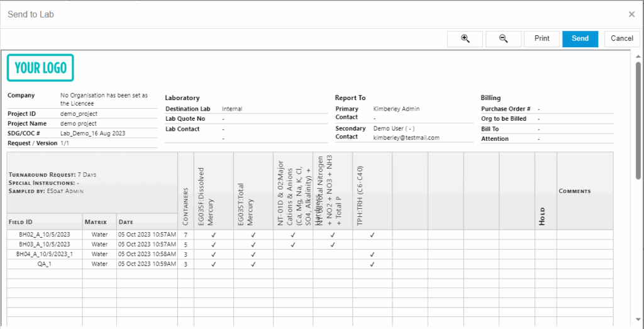
Task: Toggle TPH:TRH check for QA_1 row
Action: (x=372, y=264)
